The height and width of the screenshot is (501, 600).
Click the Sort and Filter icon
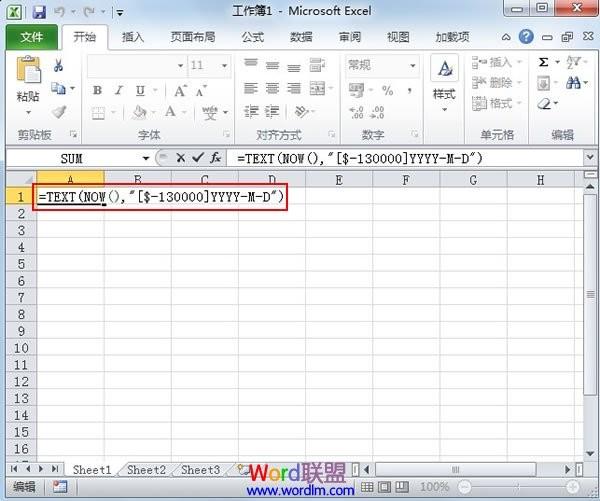coord(573,62)
